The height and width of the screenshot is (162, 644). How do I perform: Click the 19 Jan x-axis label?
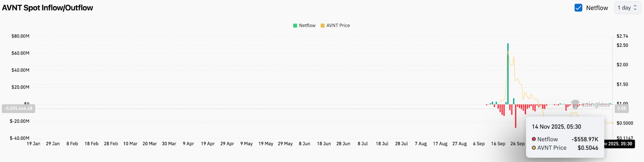[33, 144]
